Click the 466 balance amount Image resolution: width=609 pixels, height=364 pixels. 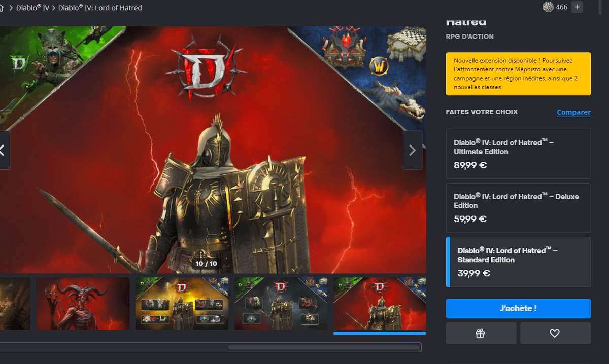pos(561,7)
